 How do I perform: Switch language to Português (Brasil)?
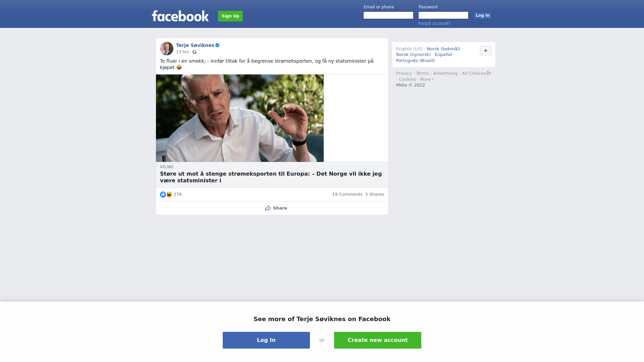click(x=415, y=61)
